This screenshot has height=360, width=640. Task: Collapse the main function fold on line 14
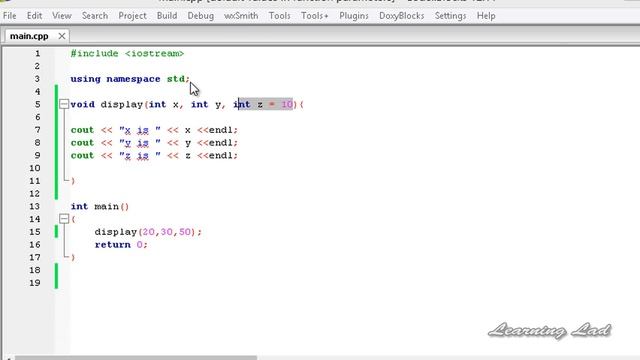coord(64,219)
